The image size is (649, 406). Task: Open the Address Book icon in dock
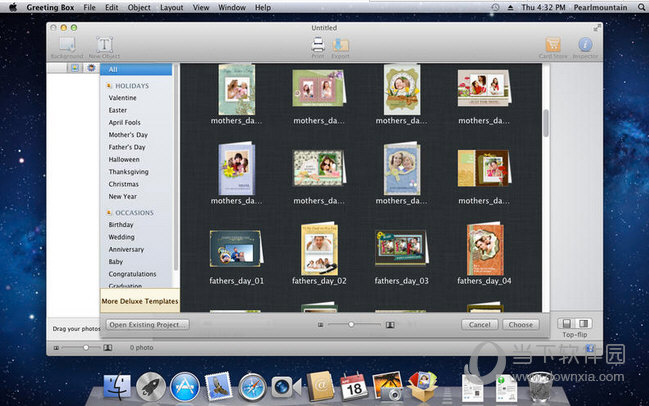pyautogui.click(x=320, y=386)
